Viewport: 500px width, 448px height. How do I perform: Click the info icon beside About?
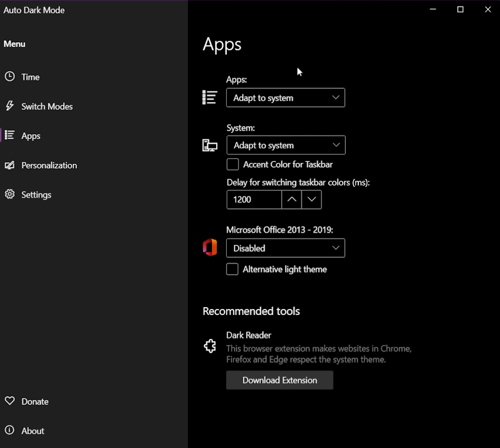(10, 431)
